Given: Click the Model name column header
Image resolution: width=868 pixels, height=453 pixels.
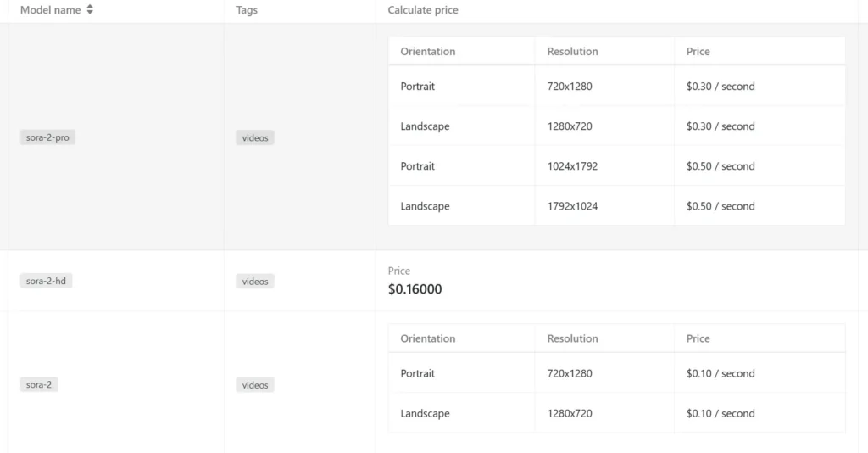Looking at the screenshot, I should 51,10.
